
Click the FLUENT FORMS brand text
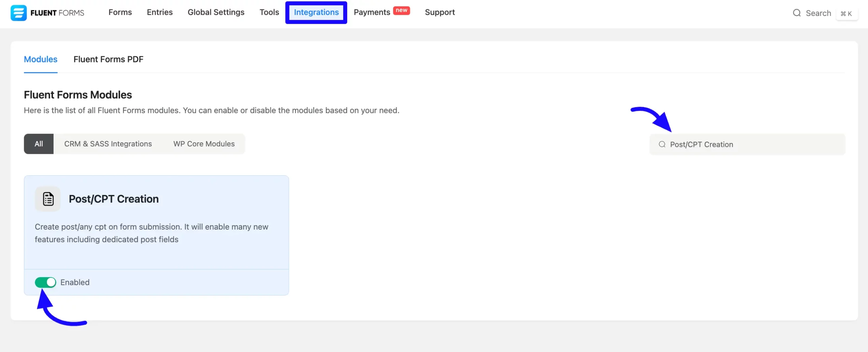pyautogui.click(x=57, y=13)
